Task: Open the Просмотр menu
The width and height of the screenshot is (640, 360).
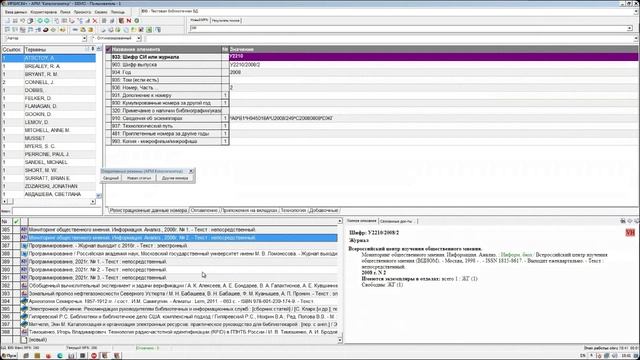Action: point(82,12)
